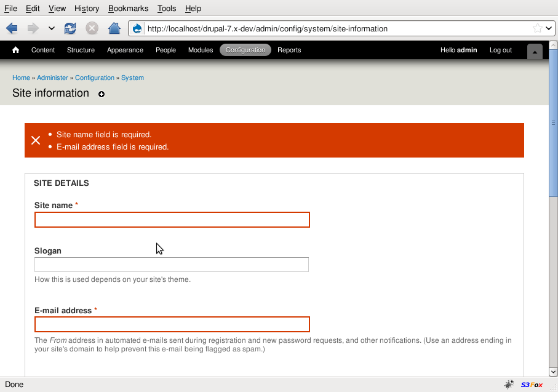Click System breadcrumb link
558x392 pixels.
tap(132, 78)
